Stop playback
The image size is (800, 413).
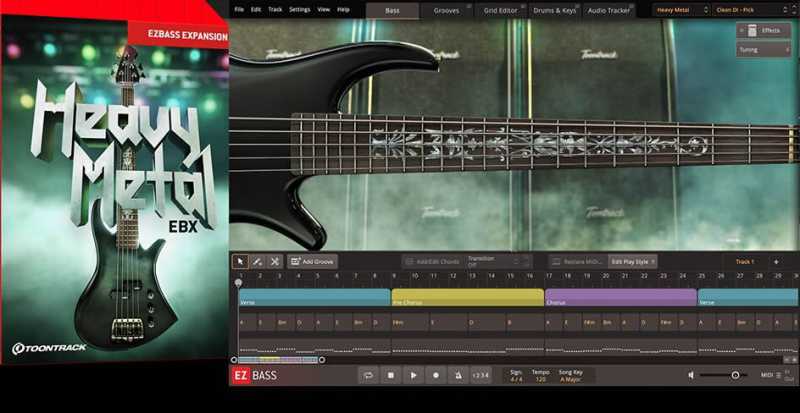390,375
